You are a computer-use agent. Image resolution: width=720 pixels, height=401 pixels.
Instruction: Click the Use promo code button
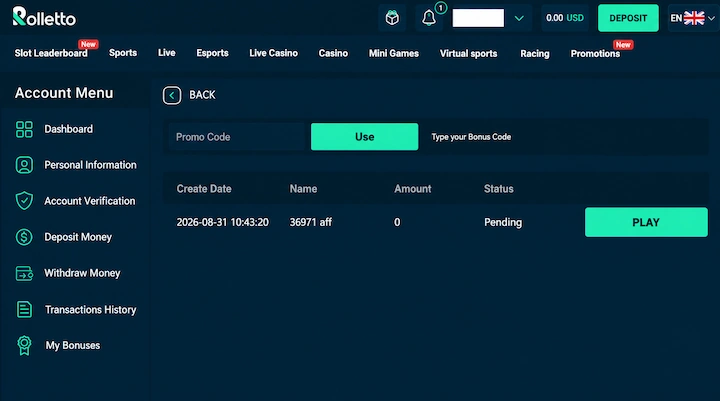click(x=365, y=136)
